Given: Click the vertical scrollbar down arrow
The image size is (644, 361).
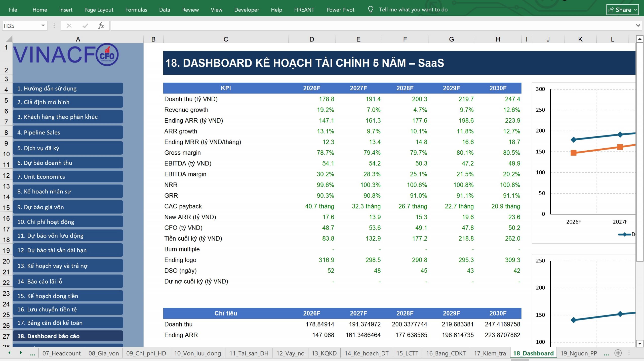Looking at the screenshot, I should (x=640, y=343).
